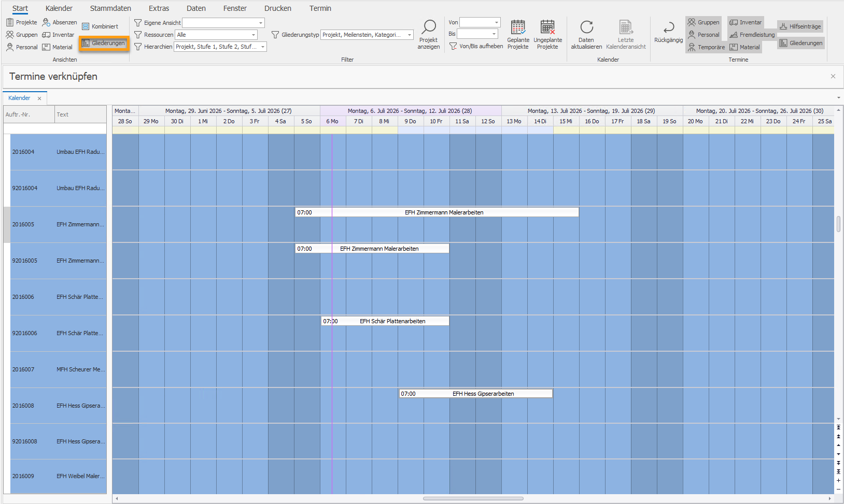Open the Personal view in Ansichten
This screenshot has height=504, width=844.
(22, 47)
